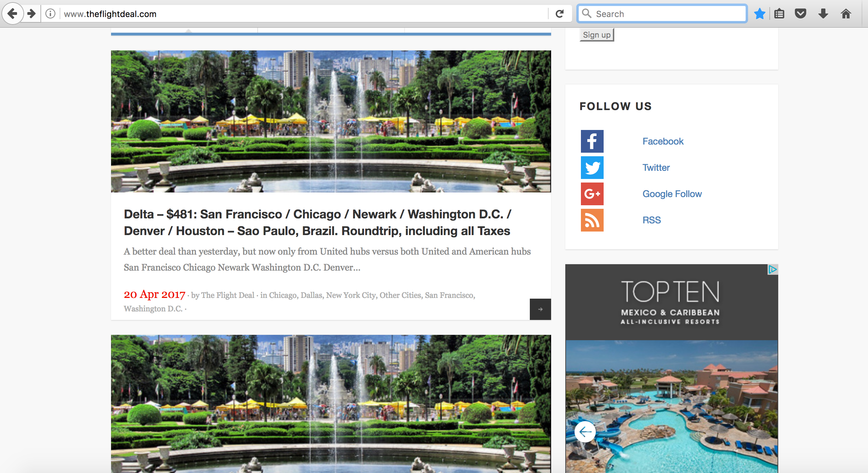Click the AdChoices icon on ad
This screenshot has width=868, height=473.
[773, 270]
